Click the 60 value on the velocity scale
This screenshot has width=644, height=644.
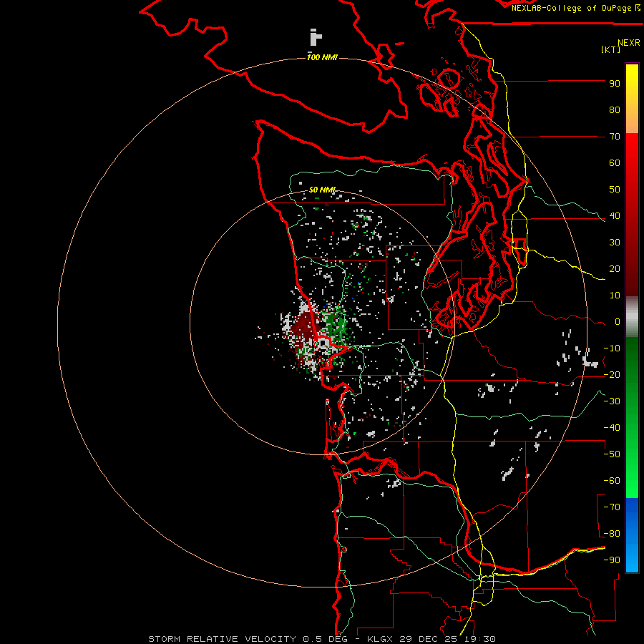point(615,163)
